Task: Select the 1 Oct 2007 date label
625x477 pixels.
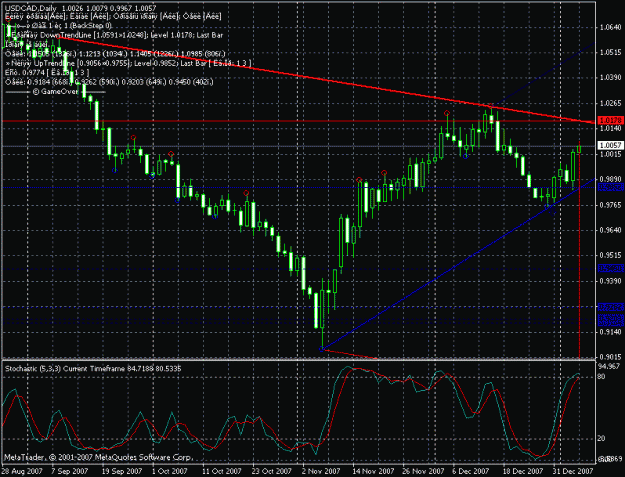Action: (x=170, y=471)
